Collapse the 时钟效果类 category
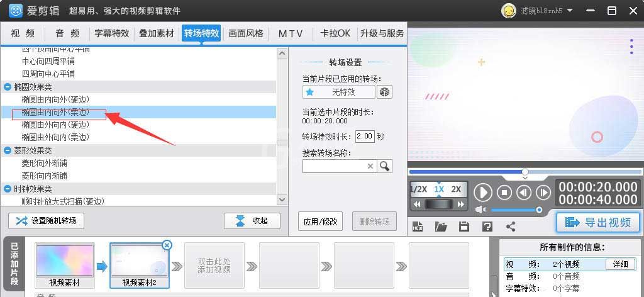Screen dimensions: 644x297 click(7, 189)
